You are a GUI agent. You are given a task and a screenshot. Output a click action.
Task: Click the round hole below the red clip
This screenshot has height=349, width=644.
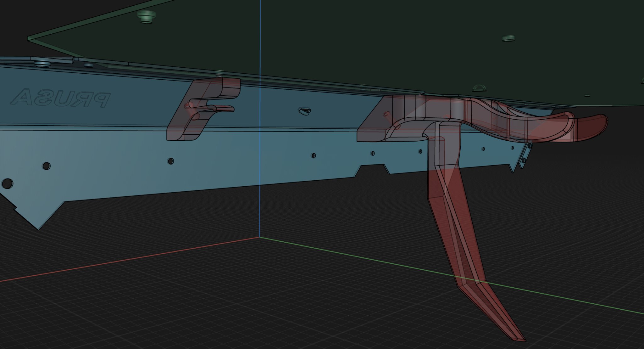tap(170, 161)
